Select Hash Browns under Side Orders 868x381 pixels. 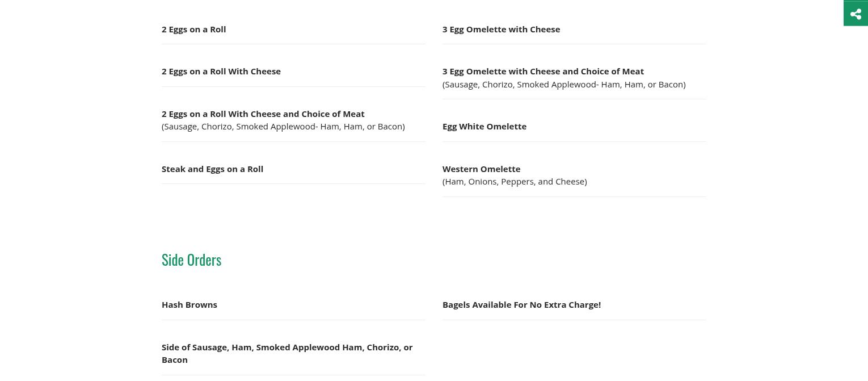(x=189, y=305)
